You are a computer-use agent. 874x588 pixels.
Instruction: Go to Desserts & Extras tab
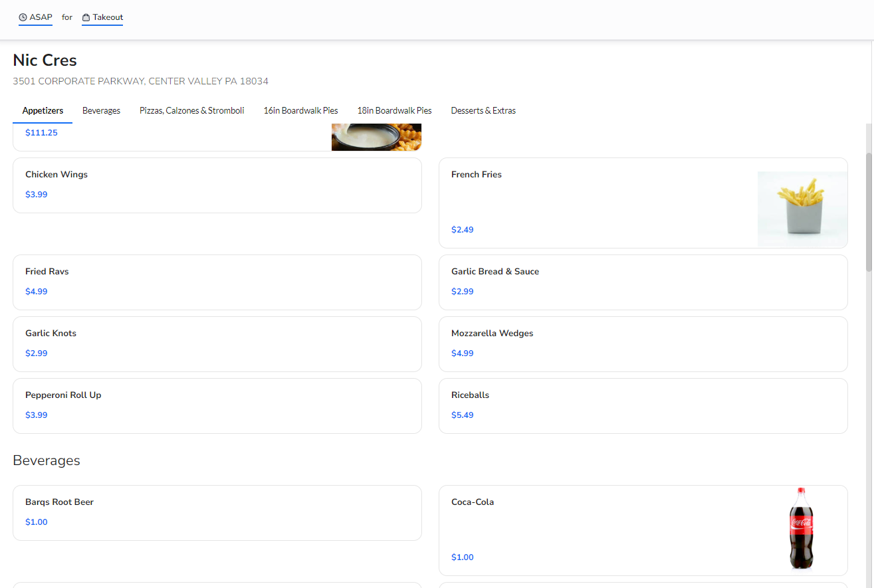[483, 111]
